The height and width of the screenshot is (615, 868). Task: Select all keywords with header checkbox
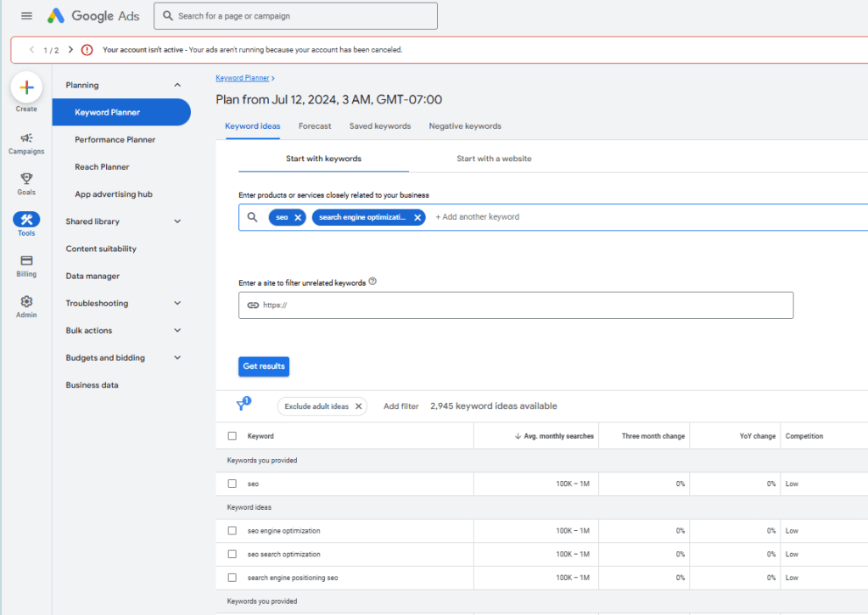click(x=232, y=436)
